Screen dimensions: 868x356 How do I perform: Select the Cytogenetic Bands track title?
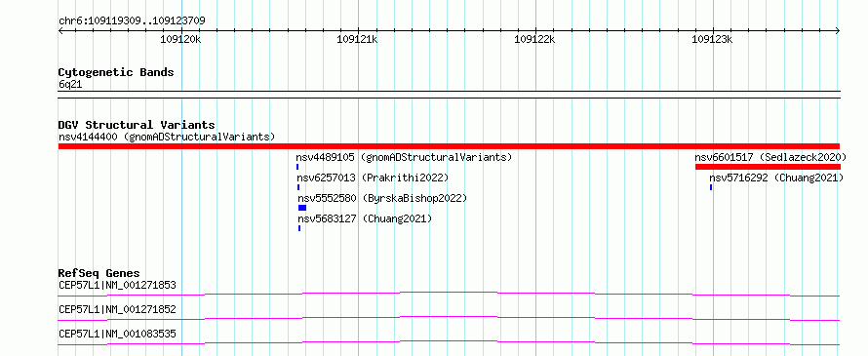click(116, 72)
